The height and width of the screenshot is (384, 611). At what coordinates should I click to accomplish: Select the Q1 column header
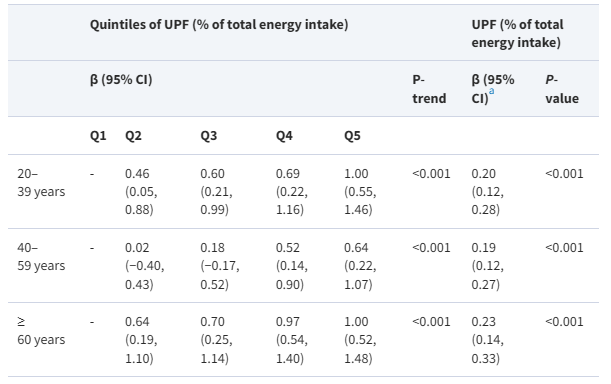point(98,136)
